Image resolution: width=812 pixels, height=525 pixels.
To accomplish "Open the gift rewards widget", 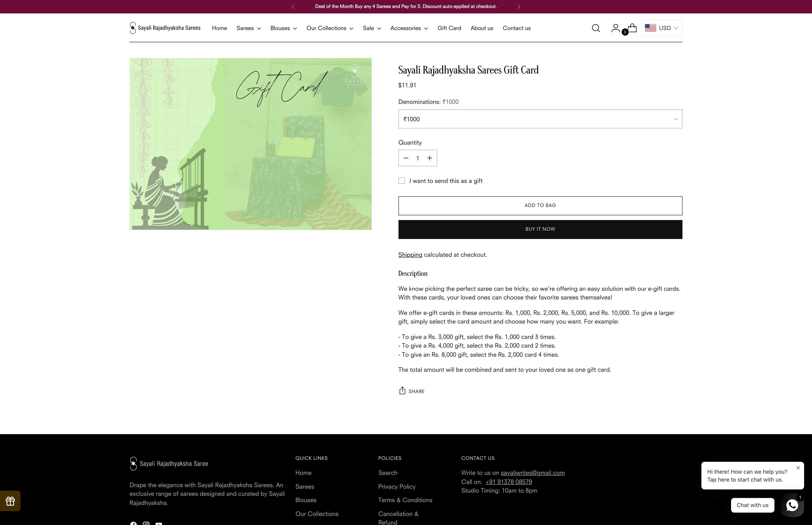I will point(10,501).
